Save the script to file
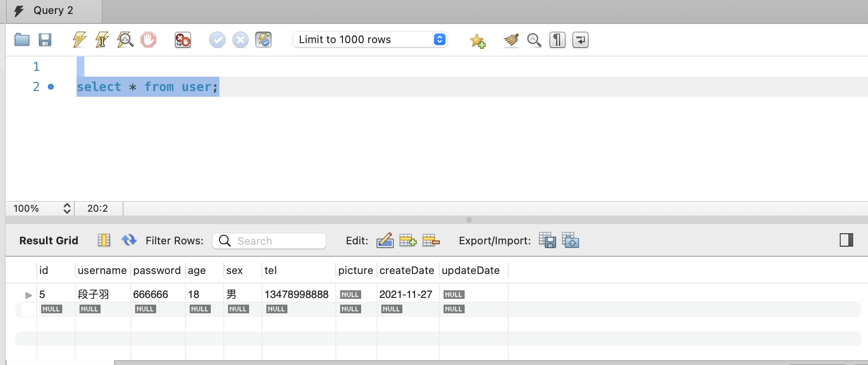The height and width of the screenshot is (365, 868). [x=45, y=40]
